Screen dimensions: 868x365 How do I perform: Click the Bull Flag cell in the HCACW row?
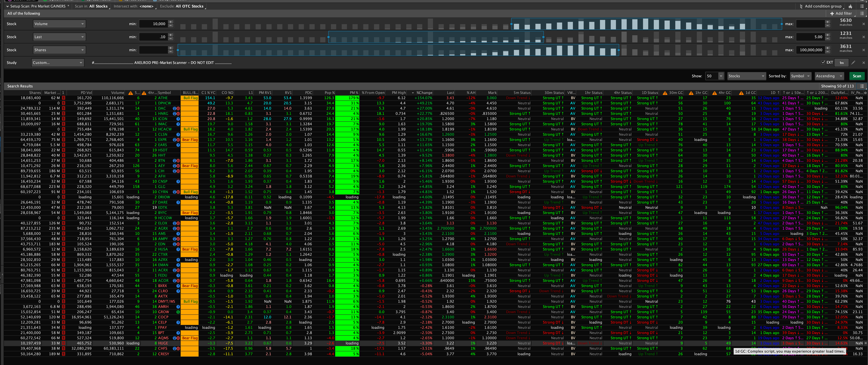point(190,129)
